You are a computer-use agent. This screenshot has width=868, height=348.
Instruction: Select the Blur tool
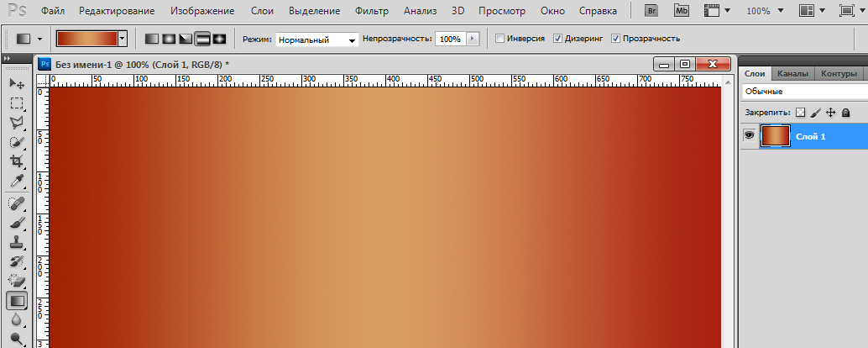[x=17, y=319]
